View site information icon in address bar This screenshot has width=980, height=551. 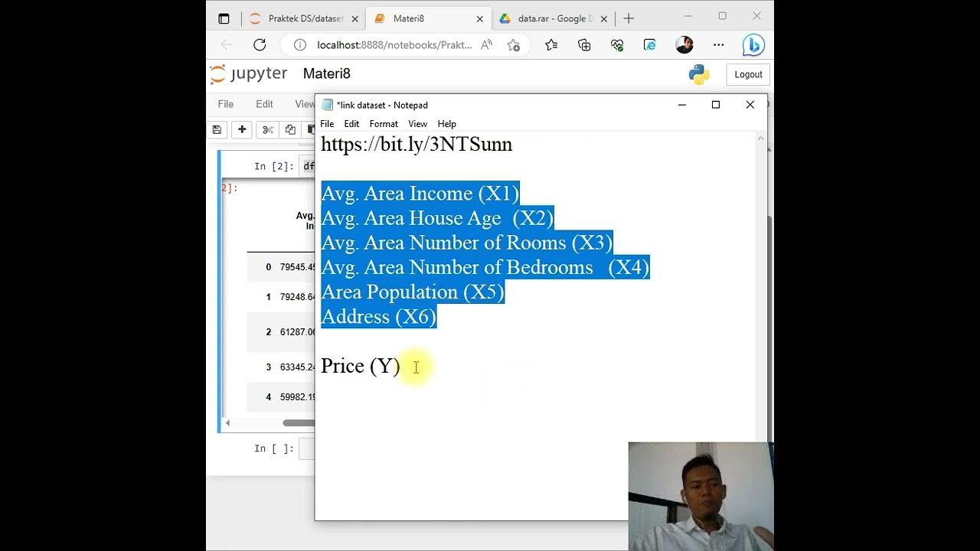click(x=300, y=45)
